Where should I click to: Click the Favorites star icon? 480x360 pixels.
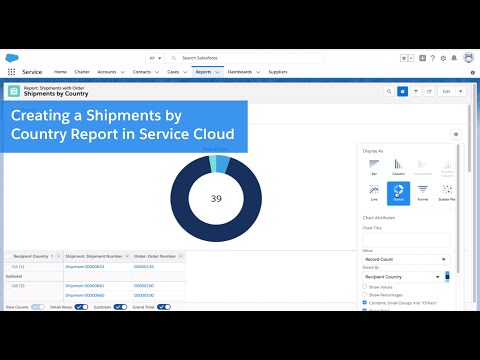click(404, 58)
